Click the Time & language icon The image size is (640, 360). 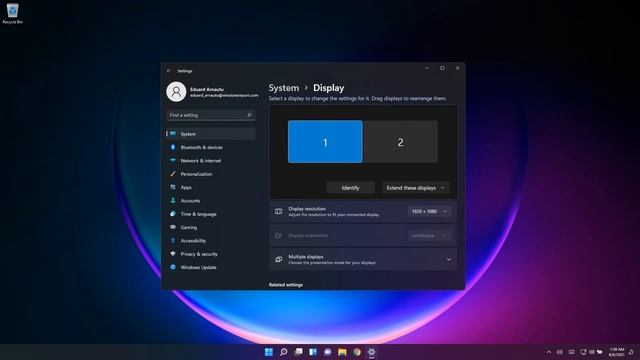[173, 214]
